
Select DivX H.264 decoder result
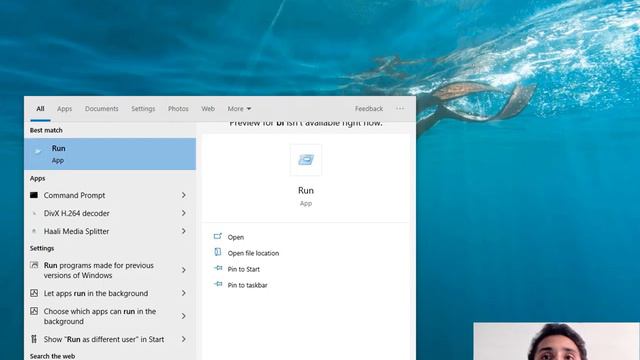(110, 213)
